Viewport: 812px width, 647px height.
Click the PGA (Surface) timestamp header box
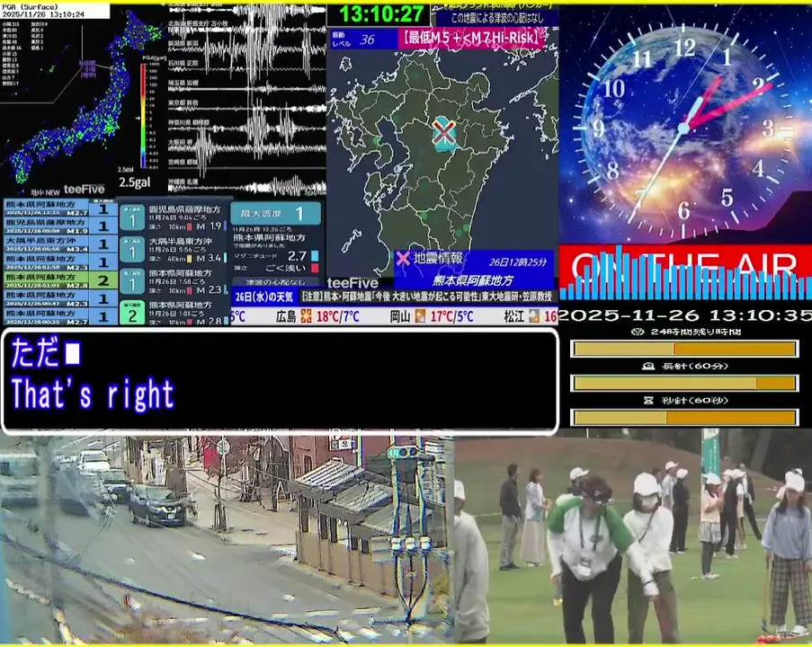pos(55,11)
